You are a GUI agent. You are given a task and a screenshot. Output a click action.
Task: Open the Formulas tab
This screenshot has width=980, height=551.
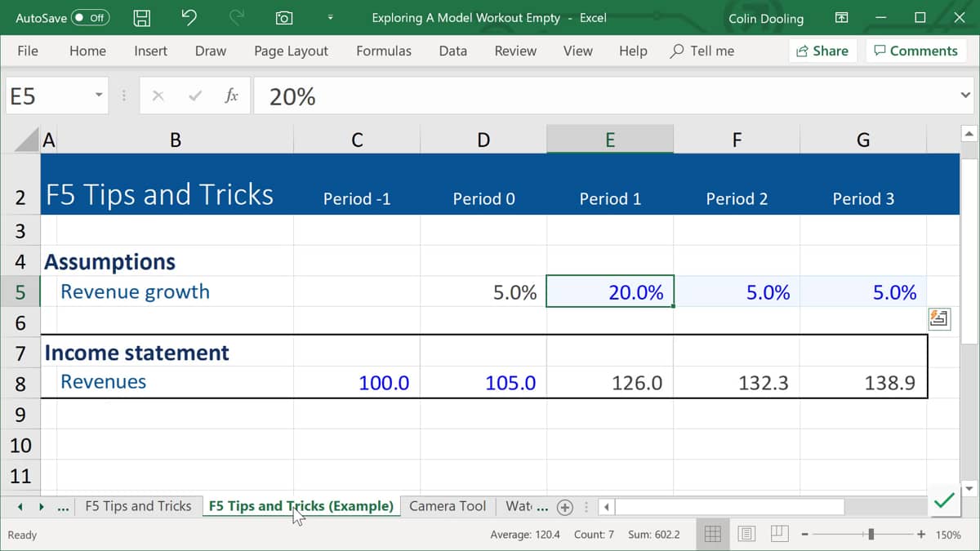[384, 51]
